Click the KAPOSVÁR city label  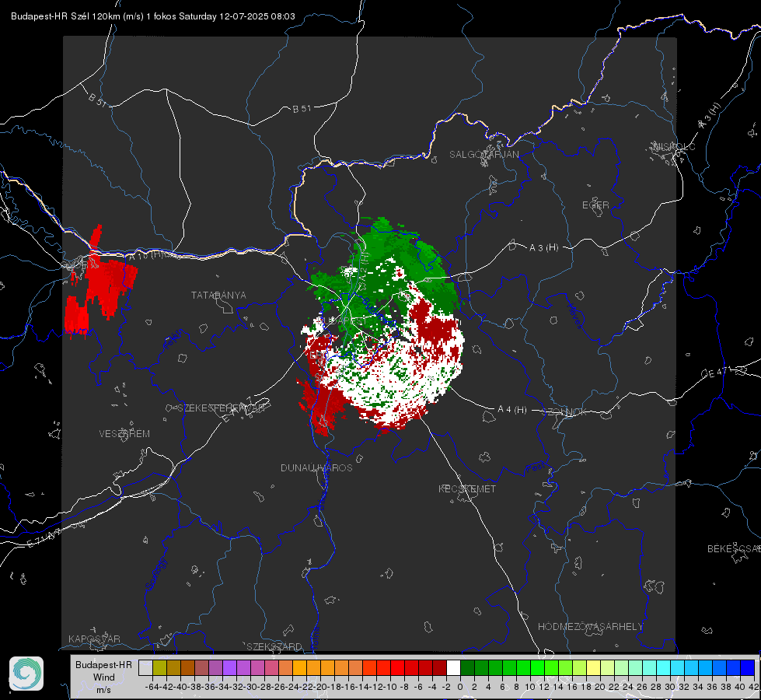94,639
